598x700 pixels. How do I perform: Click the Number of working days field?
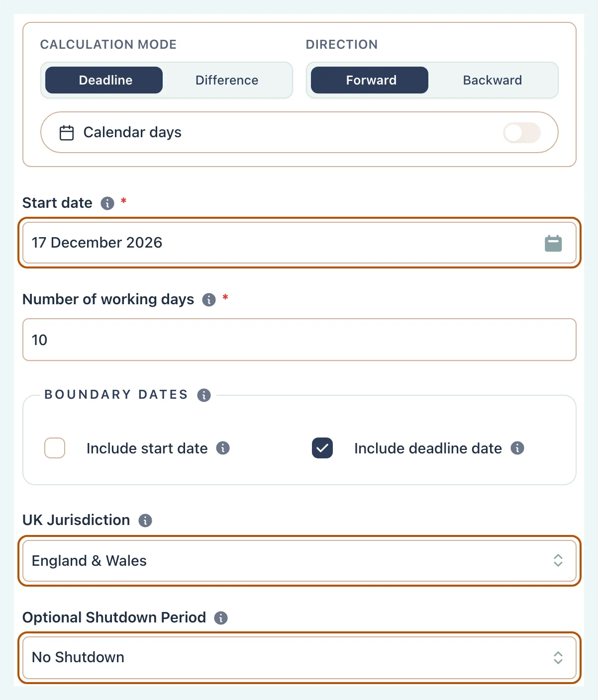point(299,340)
